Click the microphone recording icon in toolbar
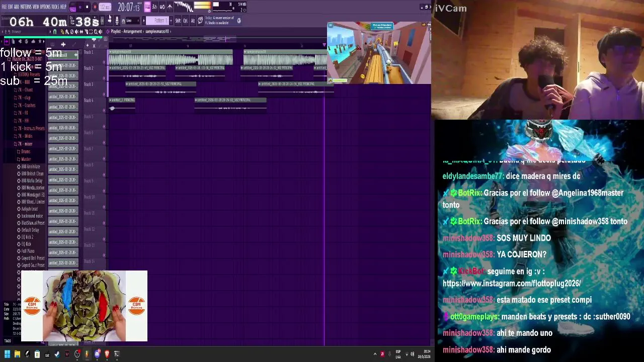 pyautogui.click(x=117, y=20)
